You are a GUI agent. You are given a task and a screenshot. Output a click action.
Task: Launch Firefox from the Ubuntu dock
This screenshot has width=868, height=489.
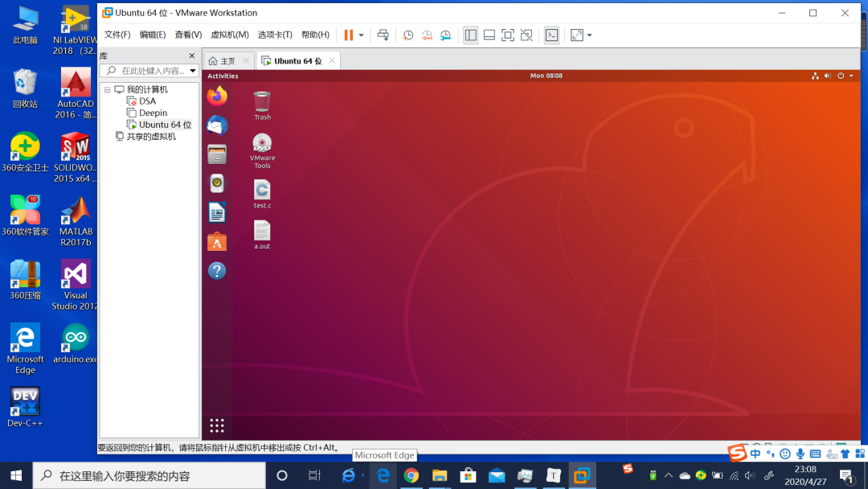[x=217, y=96]
